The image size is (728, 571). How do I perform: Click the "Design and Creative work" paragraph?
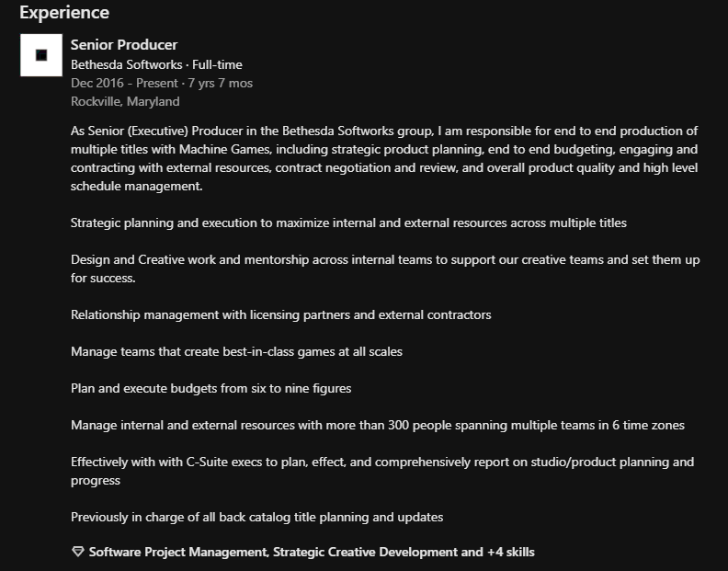pyautogui.click(x=384, y=268)
